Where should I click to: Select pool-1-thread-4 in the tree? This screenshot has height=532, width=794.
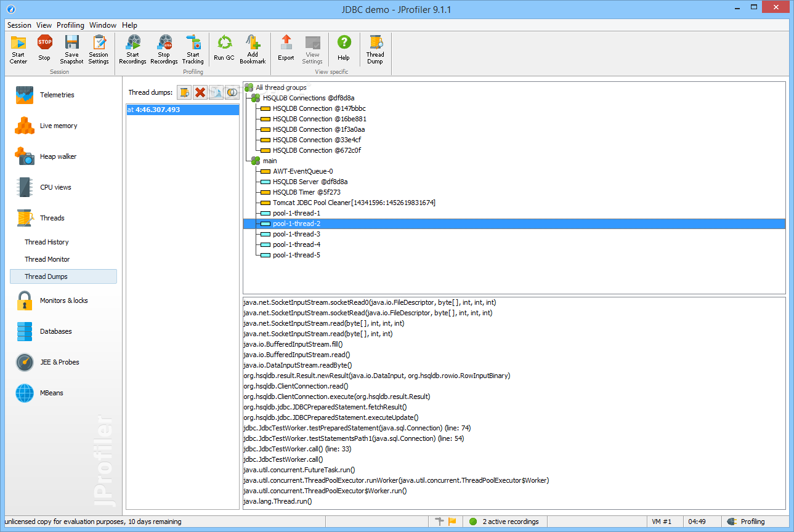click(296, 244)
